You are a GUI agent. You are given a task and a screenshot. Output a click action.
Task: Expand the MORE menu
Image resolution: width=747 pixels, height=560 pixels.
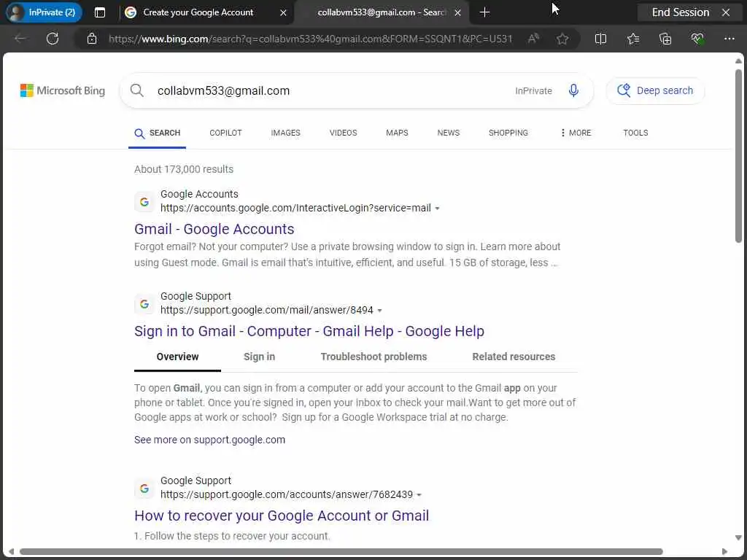tap(576, 133)
